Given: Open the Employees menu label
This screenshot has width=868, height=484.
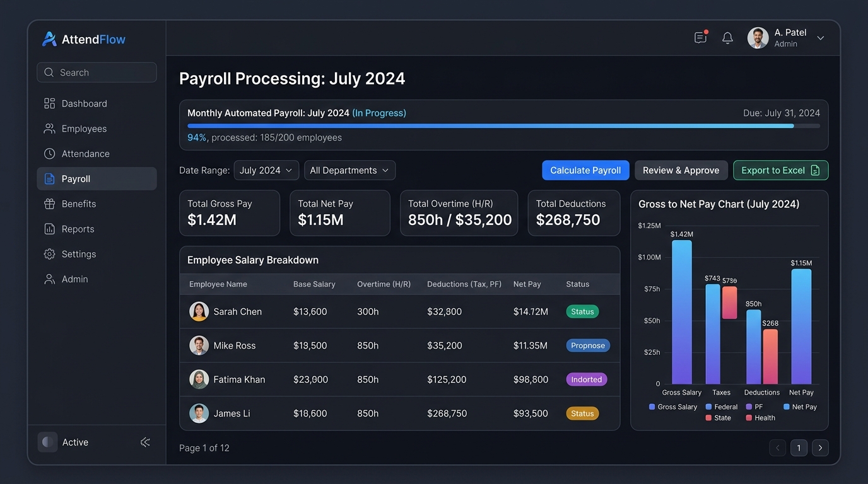Looking at the screenshot, I should tap(85, 129).
